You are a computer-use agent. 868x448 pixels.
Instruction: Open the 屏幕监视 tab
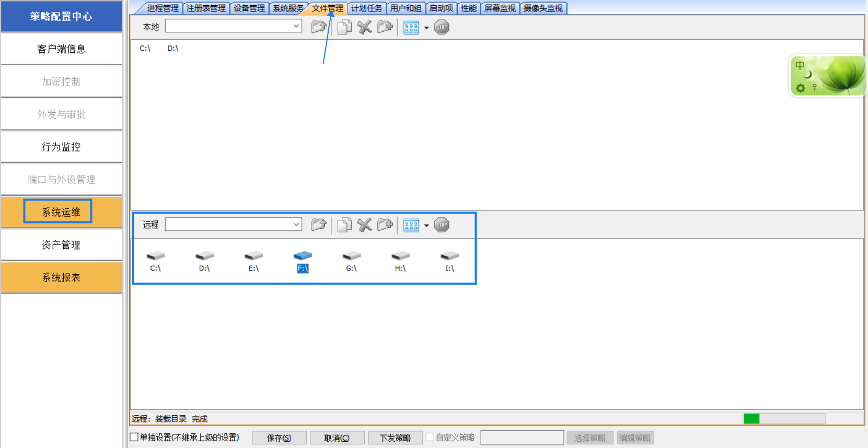point(500,8)
